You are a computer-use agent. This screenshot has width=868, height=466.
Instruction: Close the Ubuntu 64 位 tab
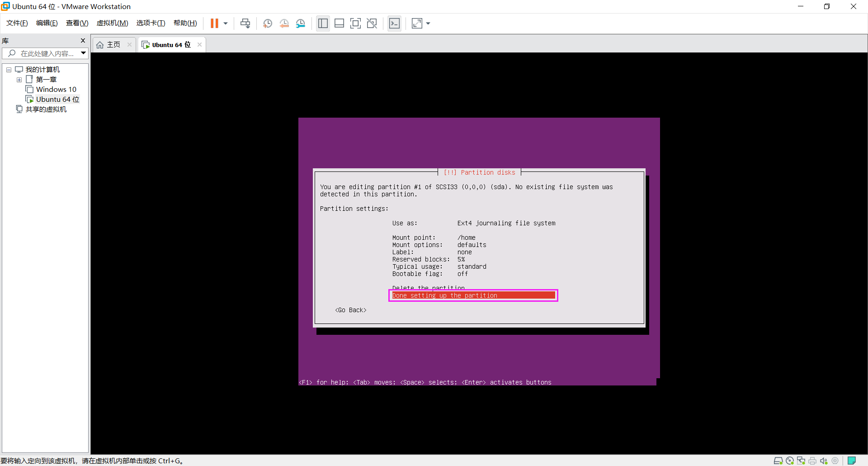coord(199,45)
